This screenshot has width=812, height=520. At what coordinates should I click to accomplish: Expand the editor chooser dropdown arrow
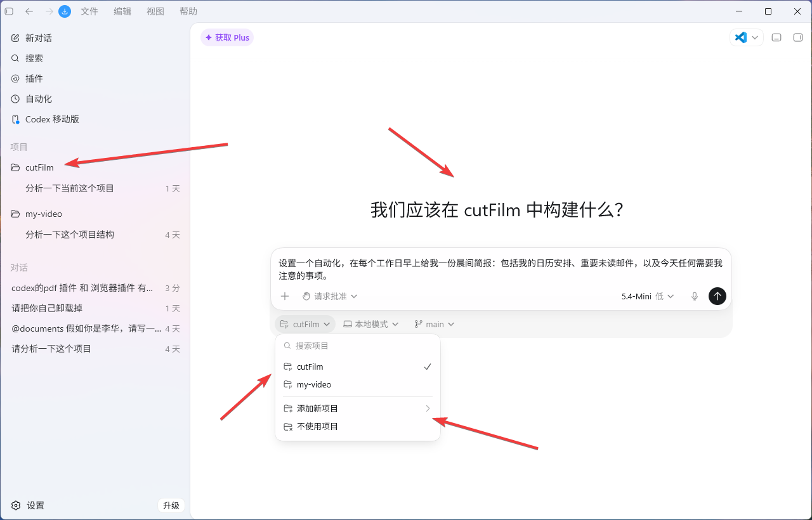755,37
